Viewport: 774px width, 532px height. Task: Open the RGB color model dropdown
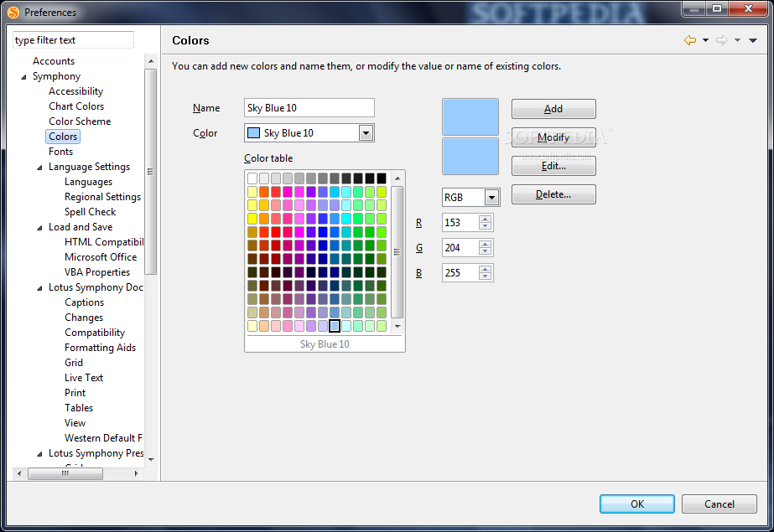pos(491,197)
